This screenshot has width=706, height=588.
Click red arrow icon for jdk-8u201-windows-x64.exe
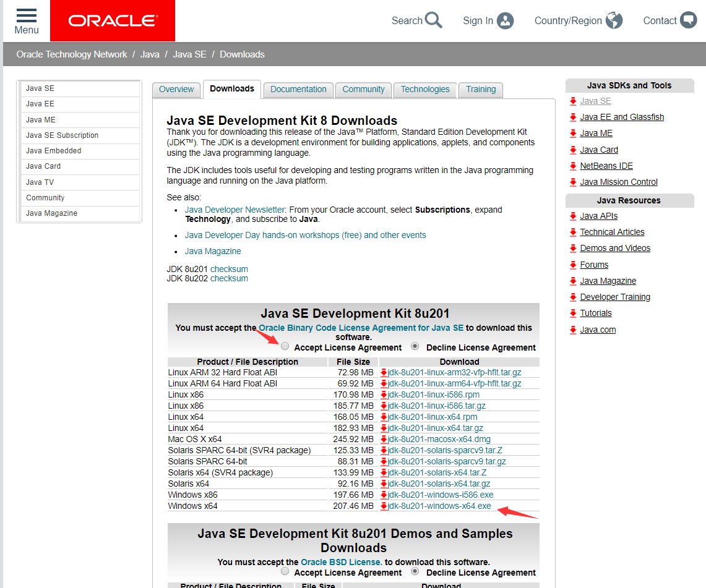384,506
